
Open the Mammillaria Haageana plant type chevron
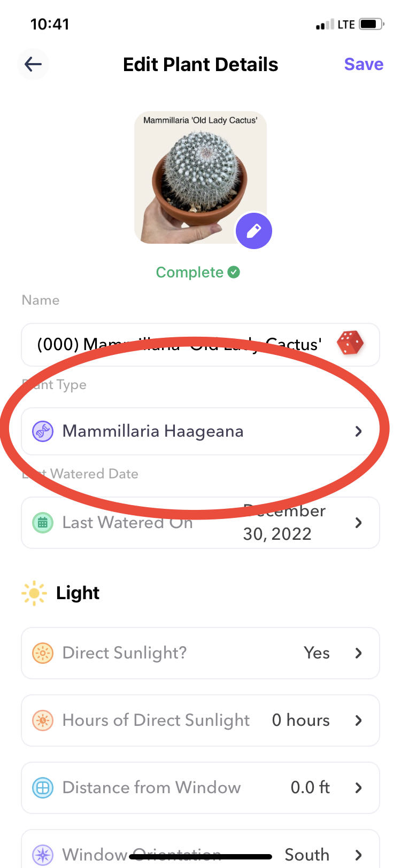click(x=358, y=431)
